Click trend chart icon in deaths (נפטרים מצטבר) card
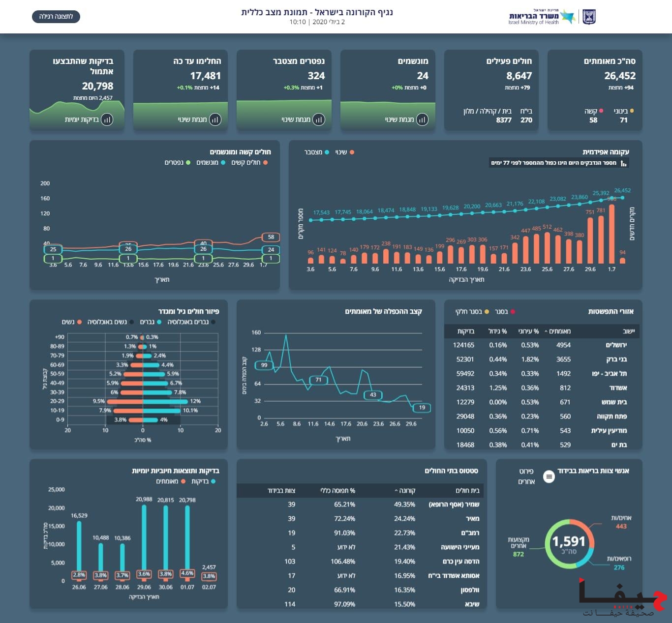This screenshot has width=672, height=623. point(319,119)
